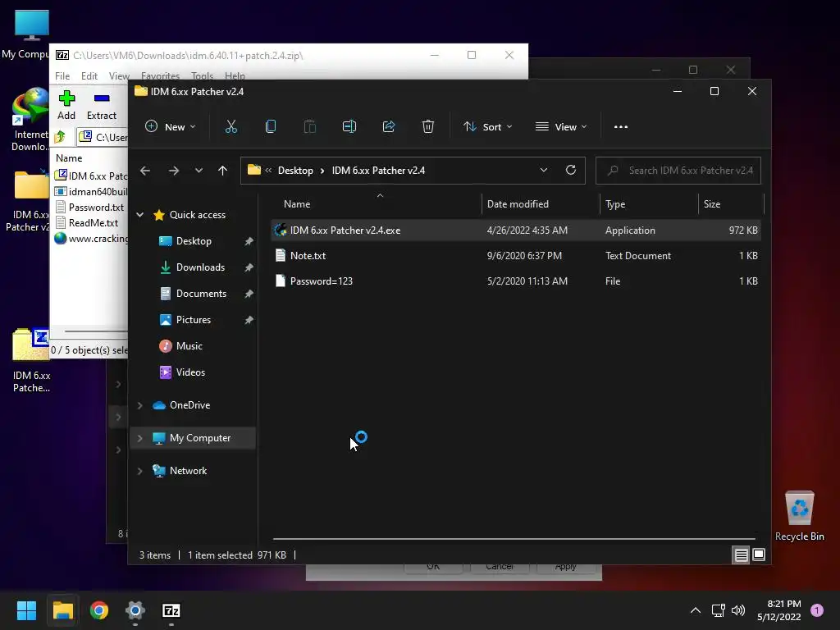Show hidden system tray icons
The width and height of the screenshot is (840, 630).
point(696,610)
